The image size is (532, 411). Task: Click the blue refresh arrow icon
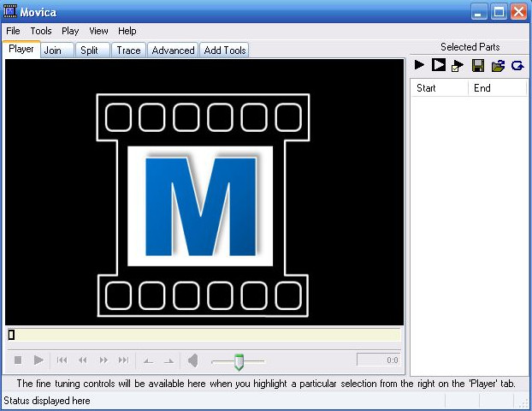tap(517, 65)
